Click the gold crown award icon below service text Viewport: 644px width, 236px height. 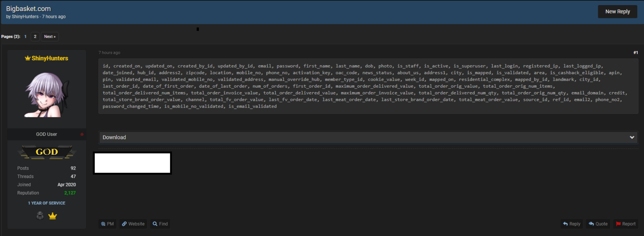point(52,216)
